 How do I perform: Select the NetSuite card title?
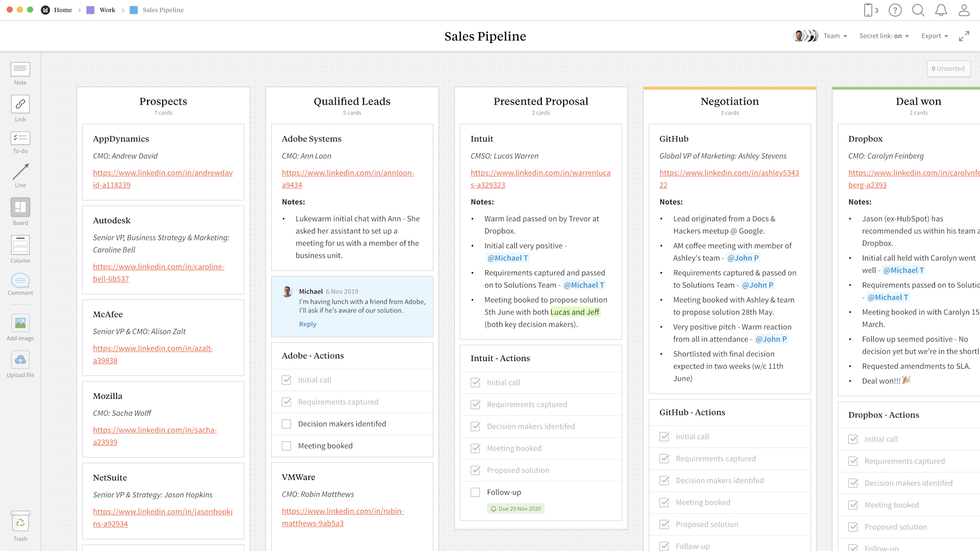[x=110, y=477]
